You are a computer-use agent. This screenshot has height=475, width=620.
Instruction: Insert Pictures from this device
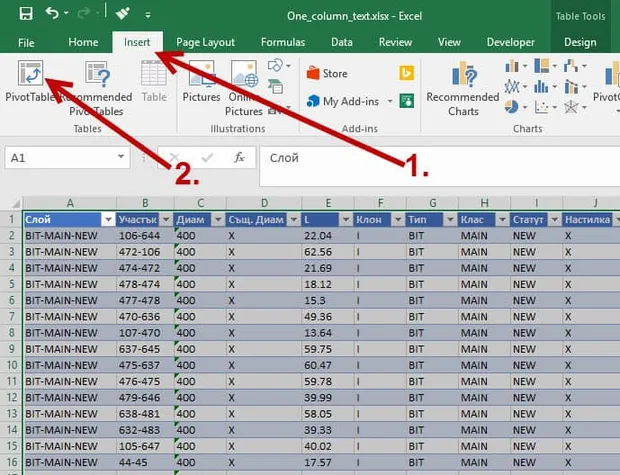coord(201,81)
